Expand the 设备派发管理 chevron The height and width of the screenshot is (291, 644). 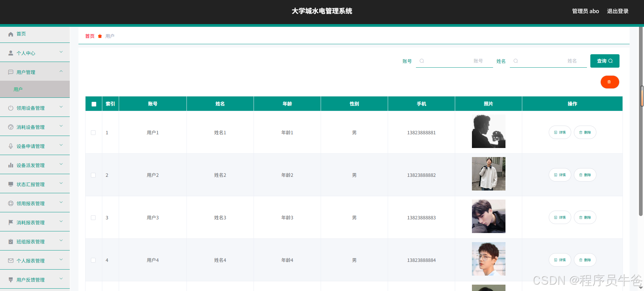61,164
